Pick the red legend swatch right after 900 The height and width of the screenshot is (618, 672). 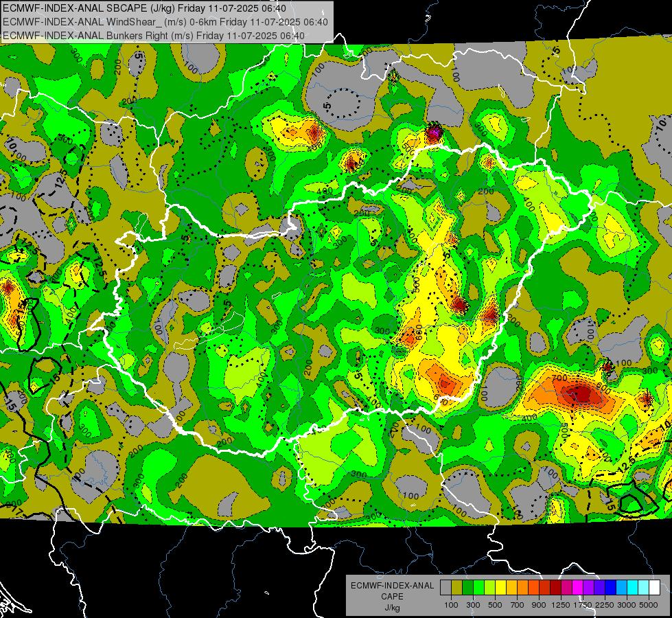(x=545, y=587)
